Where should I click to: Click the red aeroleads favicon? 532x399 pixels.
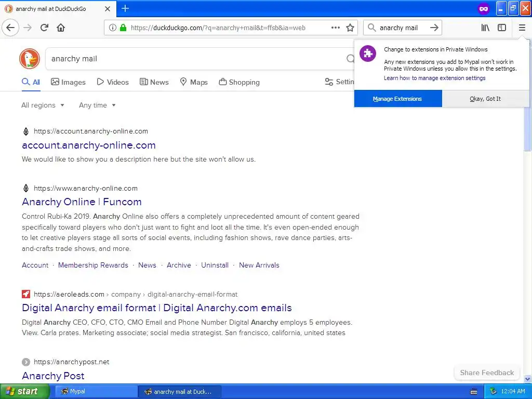coord(26,294)
